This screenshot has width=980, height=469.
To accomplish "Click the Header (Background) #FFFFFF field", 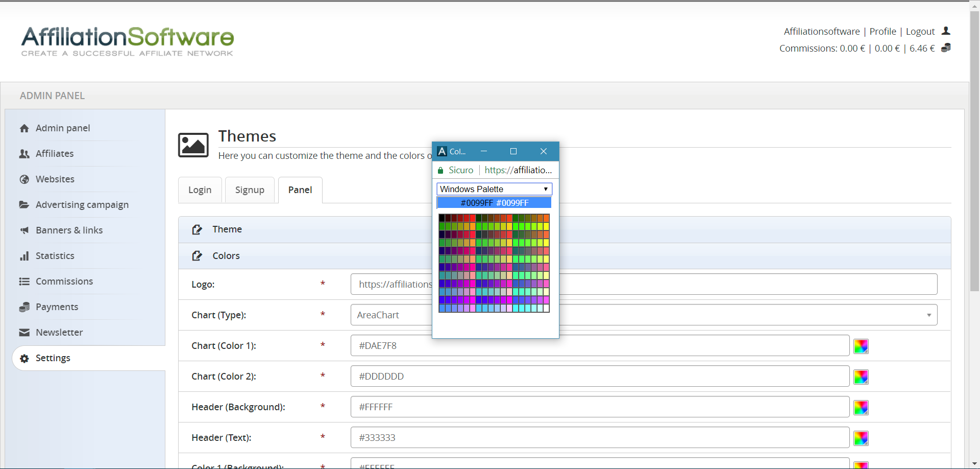I will pos(600,407).
